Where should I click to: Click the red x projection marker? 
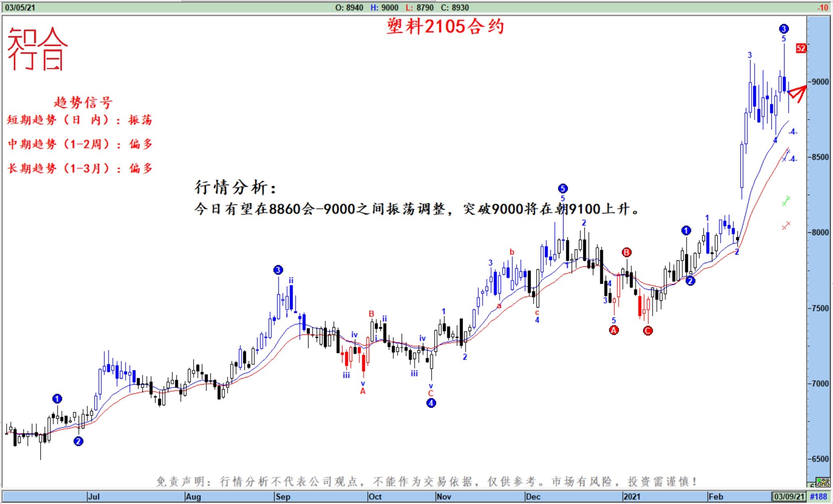pyautogui.click(x=786, y=226)
